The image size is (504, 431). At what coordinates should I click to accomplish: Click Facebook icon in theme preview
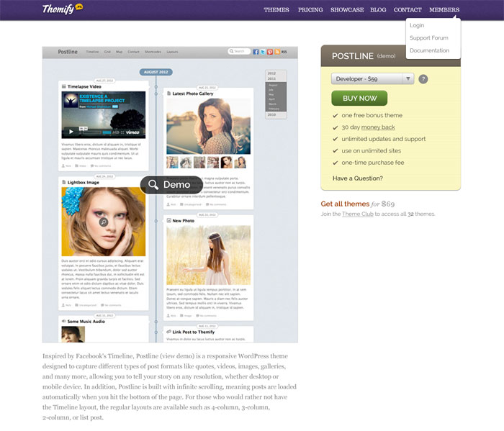tap(256, 52)
